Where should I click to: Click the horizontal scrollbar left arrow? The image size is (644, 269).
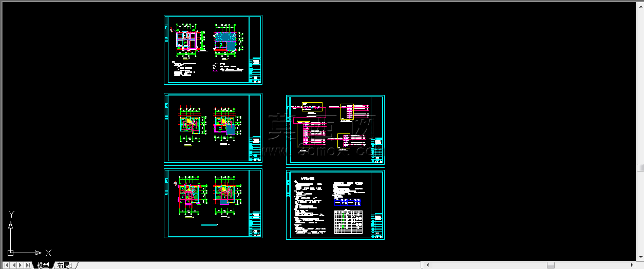(x=427, y=265)
